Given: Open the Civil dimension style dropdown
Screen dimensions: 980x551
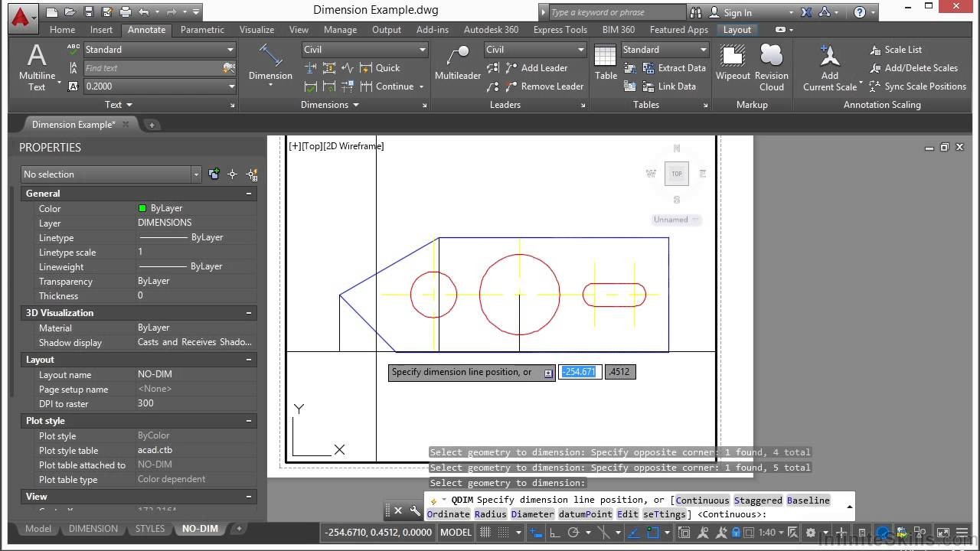Looking at the screenshot, I should pyautogui.click(x=364, y=49).
